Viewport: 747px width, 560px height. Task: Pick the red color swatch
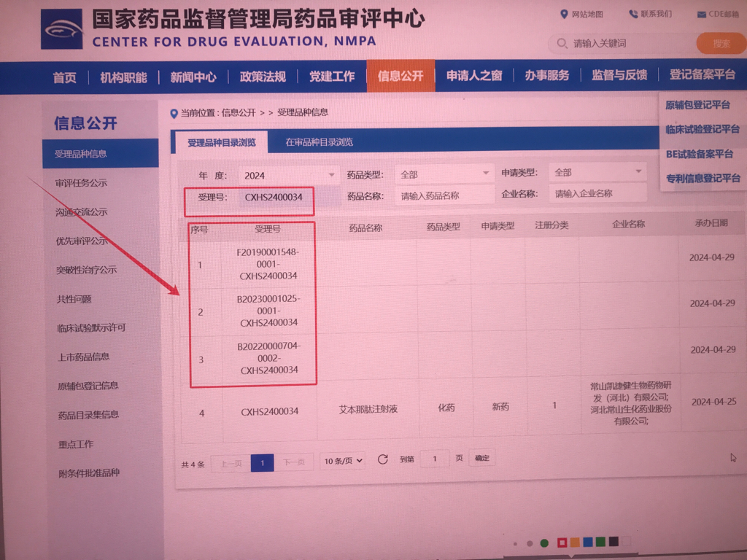pos(562,542)
